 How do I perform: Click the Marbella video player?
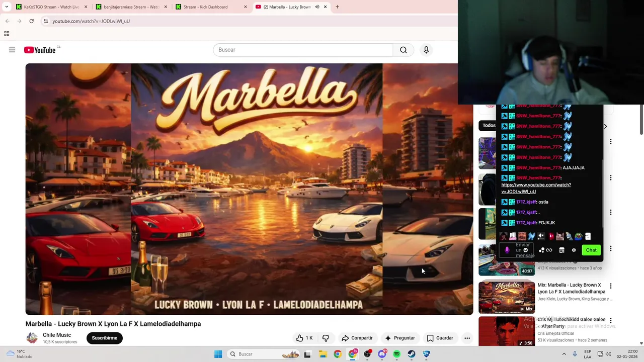249,189
